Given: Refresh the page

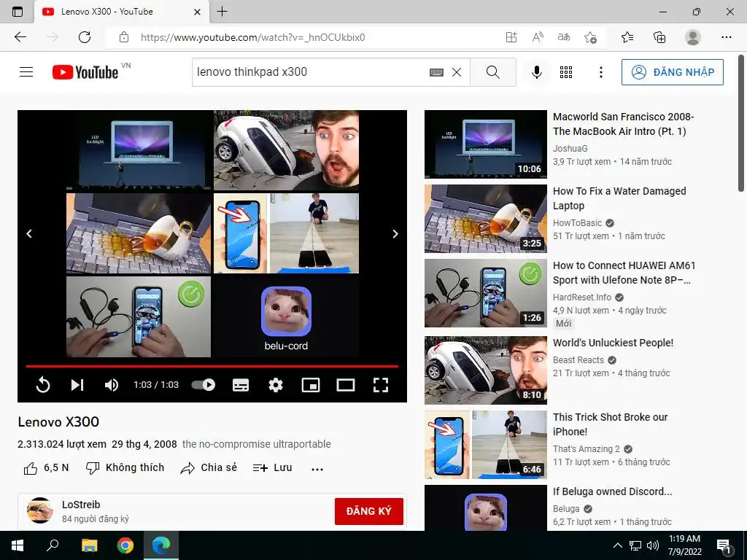Looking at the screenshot, I should point(85,37).
